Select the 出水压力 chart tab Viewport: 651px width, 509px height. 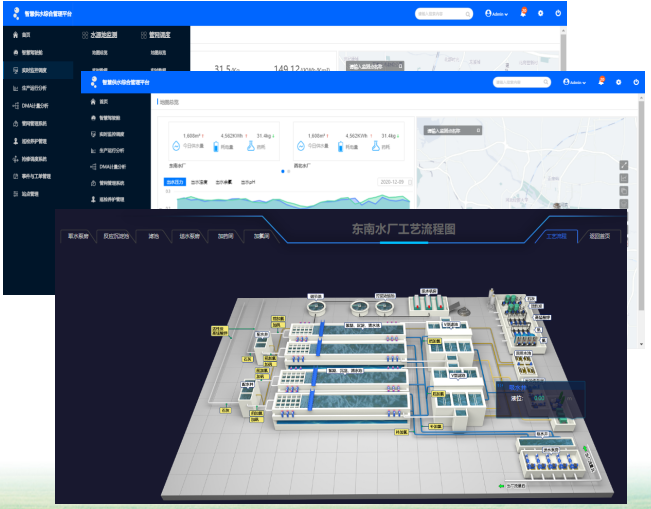point(175,182)
